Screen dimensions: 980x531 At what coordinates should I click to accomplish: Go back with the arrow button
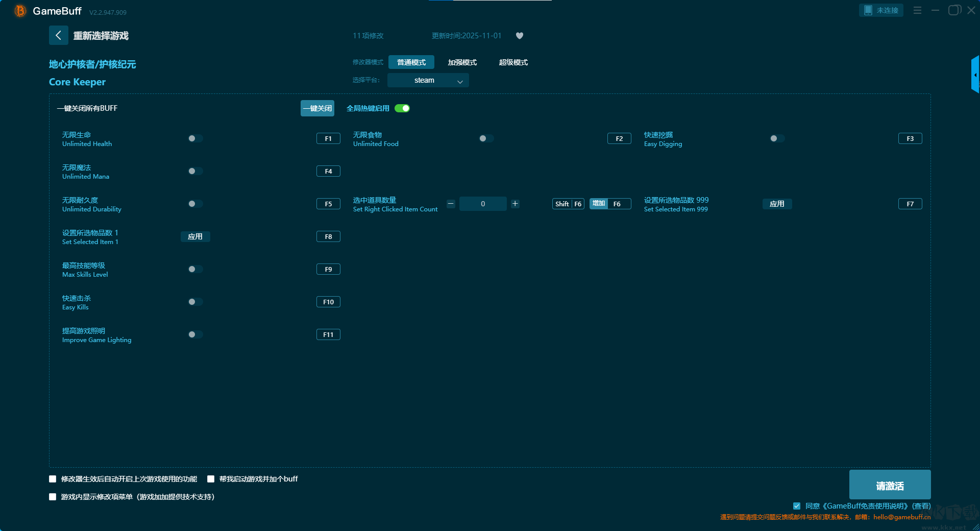coord(59,35)
